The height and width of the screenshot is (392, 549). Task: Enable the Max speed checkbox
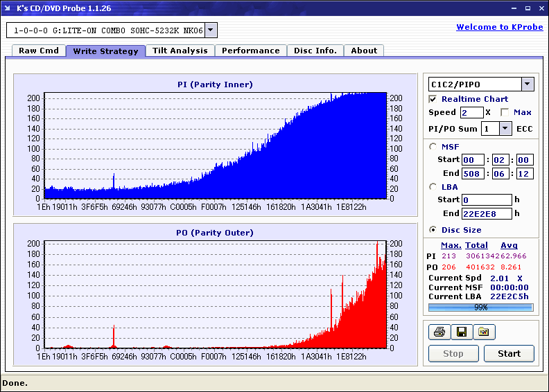point(505,112)
